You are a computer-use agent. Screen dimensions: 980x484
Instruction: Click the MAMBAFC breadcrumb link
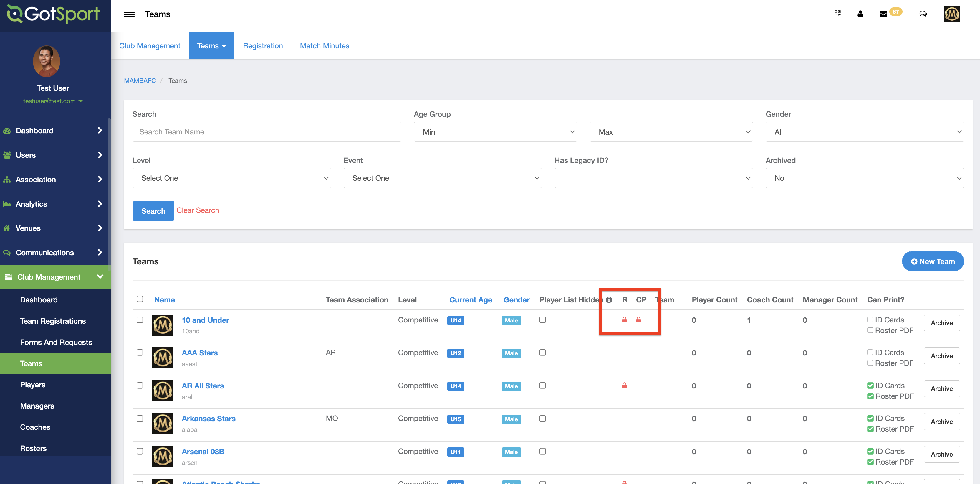click(140, 80)
